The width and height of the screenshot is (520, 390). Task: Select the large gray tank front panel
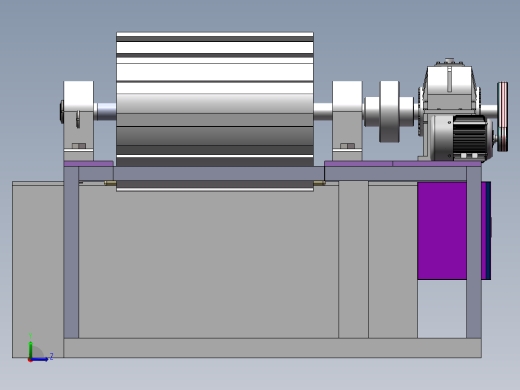208,262
